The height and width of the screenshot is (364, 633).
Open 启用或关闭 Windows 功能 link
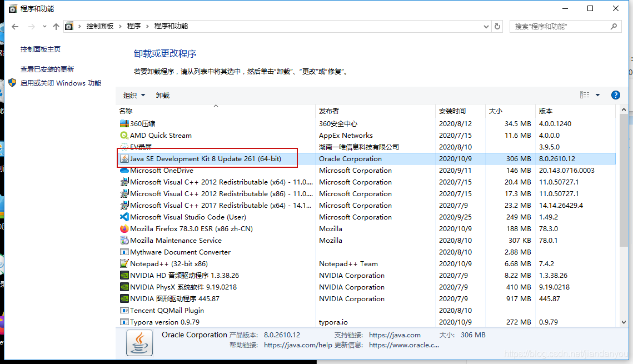point(61,83)
